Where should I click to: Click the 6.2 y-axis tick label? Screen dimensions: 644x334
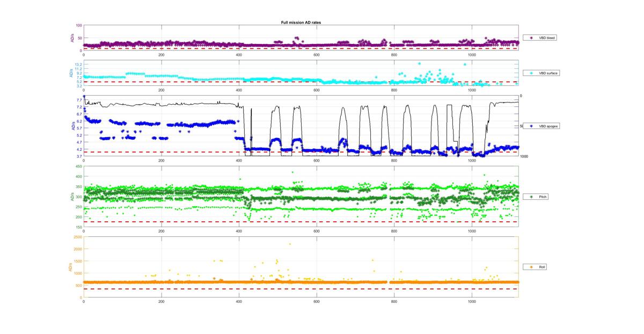tap(79, 121)
